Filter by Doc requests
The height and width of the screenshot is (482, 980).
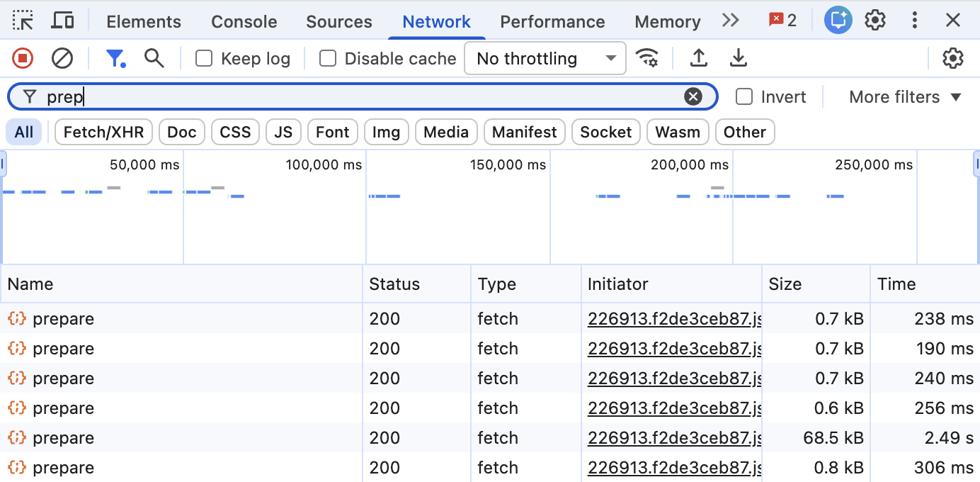click(x=182, y=132)
